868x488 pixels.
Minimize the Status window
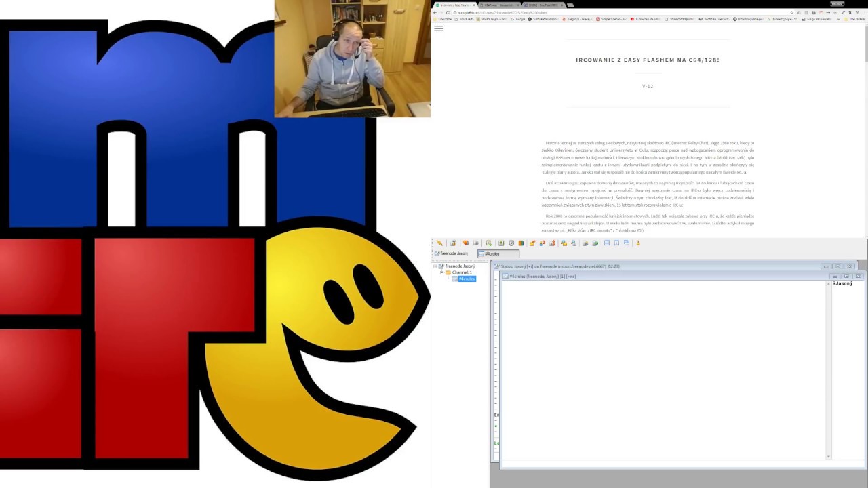(825, 266)
